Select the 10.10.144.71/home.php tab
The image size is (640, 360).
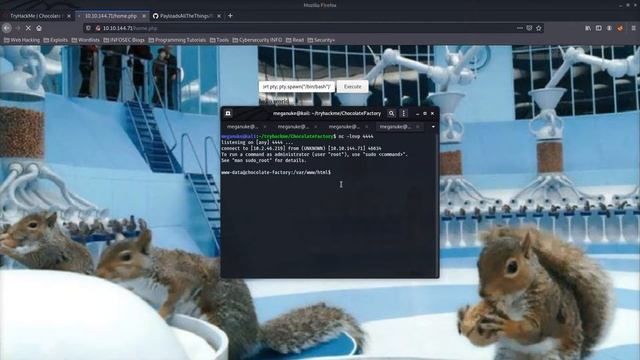[110, 16]
